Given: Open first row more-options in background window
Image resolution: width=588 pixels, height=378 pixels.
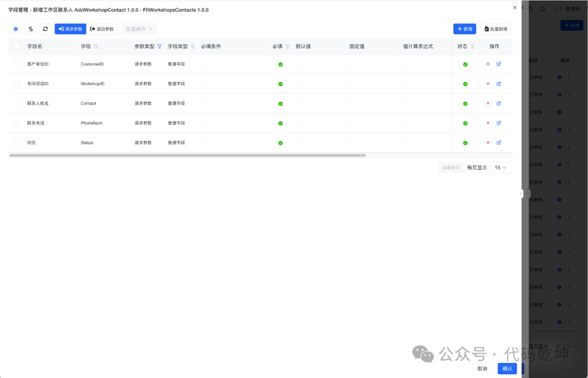Looking at the screenshot, I should coord(569,77).
